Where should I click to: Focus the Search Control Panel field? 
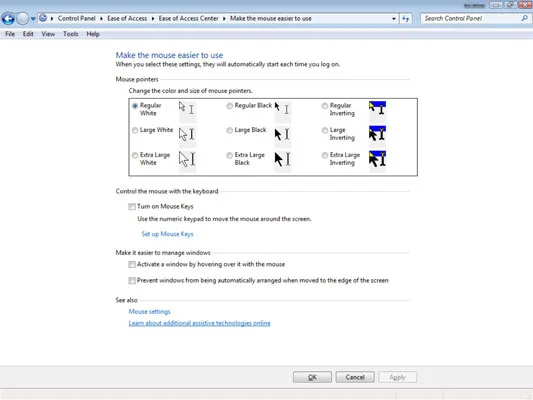tap(471, 18)
